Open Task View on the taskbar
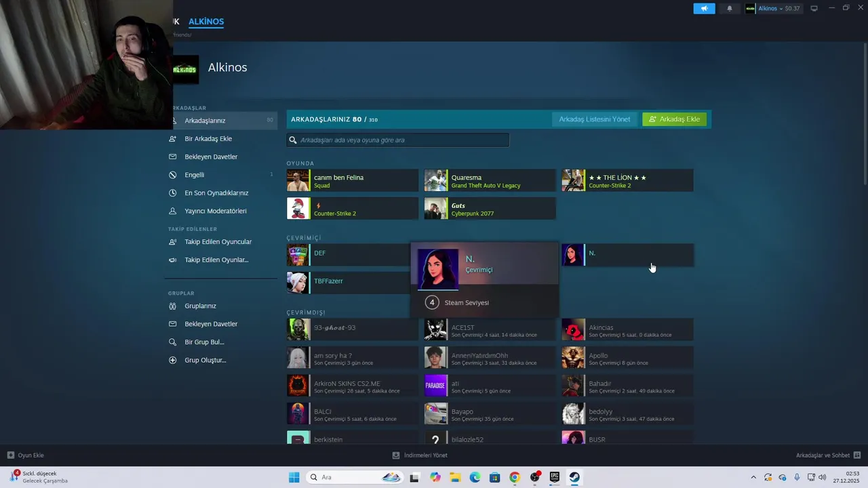Screen dimensions: 868x488 coord(414,477)
